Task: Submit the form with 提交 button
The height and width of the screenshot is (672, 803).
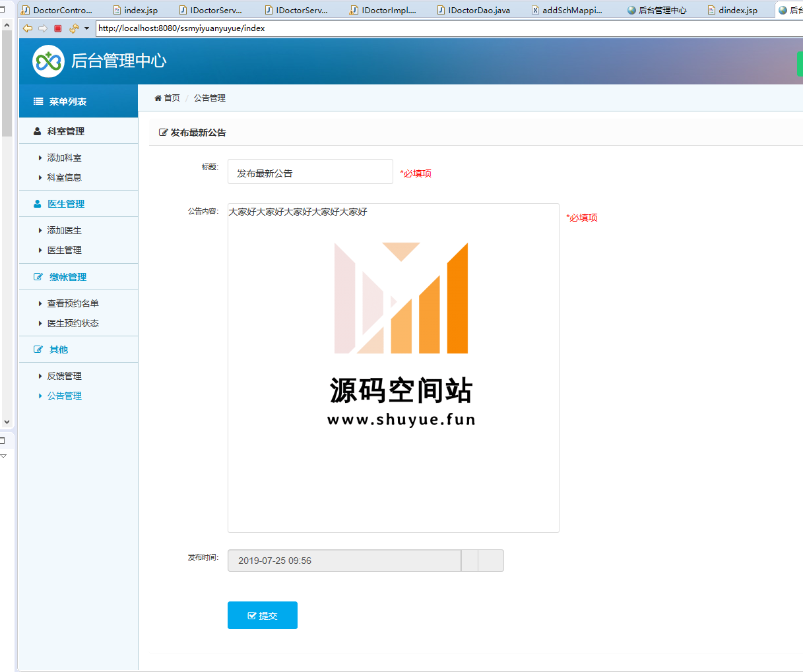Action: tap(263, 615)
